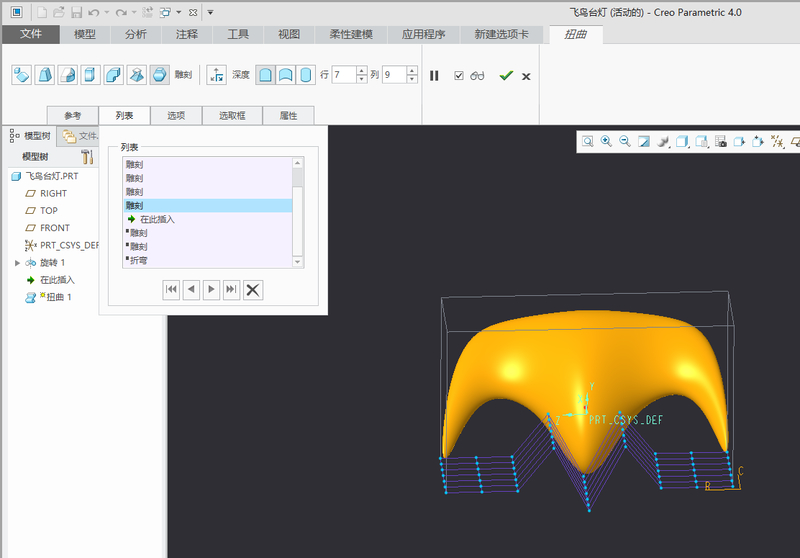Select the highlighted 雕刻 list entry
Screen dimensions: 800x558
click(x=208, y=206)
